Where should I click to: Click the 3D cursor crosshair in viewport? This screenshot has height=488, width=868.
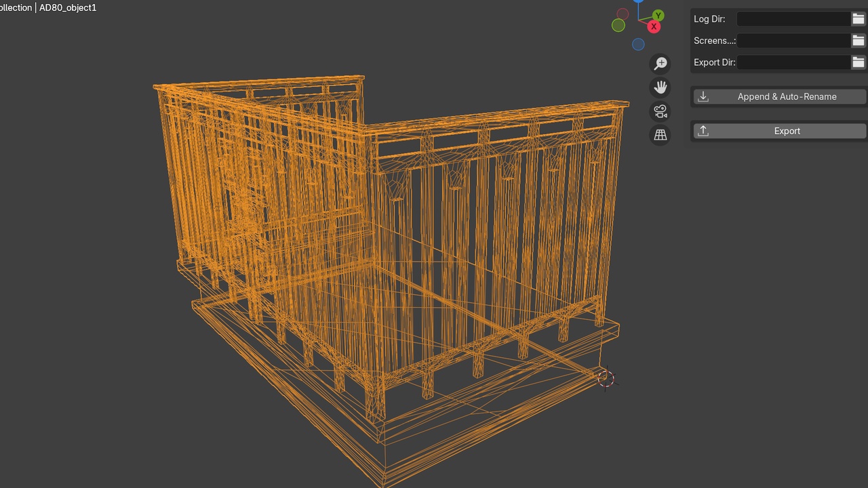click(606, 379)
